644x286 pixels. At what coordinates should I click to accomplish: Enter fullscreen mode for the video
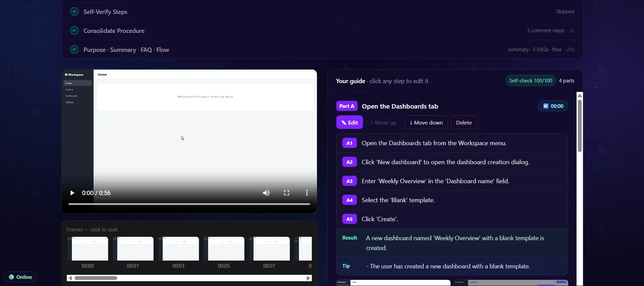[x=287, y=193]
